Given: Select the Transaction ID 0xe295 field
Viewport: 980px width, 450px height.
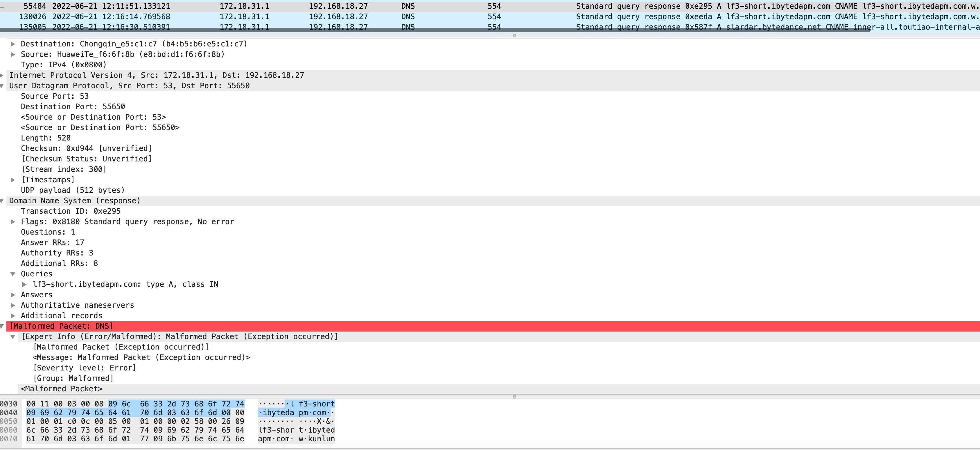Looking at the screenshot, I should click(x=70, y=211).
